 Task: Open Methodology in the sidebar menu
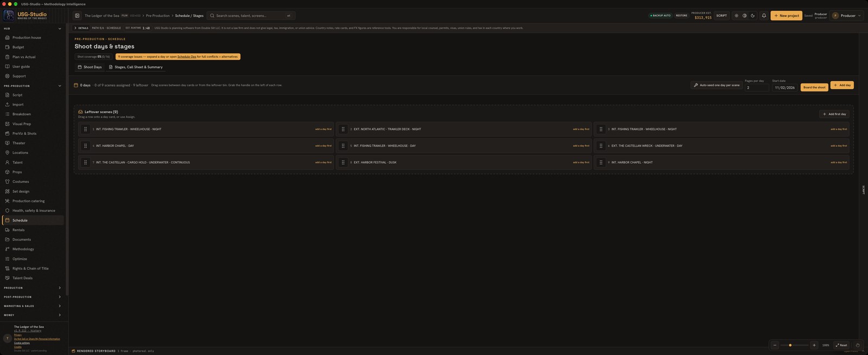[x=33, y=249]
